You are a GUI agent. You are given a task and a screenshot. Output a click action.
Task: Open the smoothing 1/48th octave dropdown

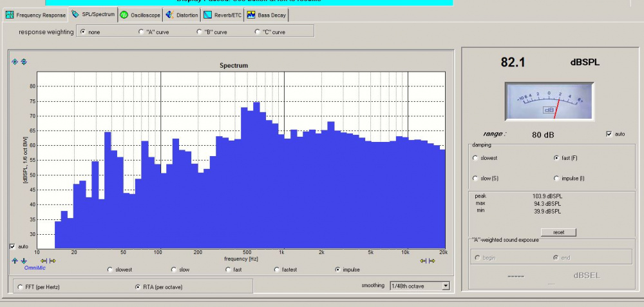[x=445, y=286]
